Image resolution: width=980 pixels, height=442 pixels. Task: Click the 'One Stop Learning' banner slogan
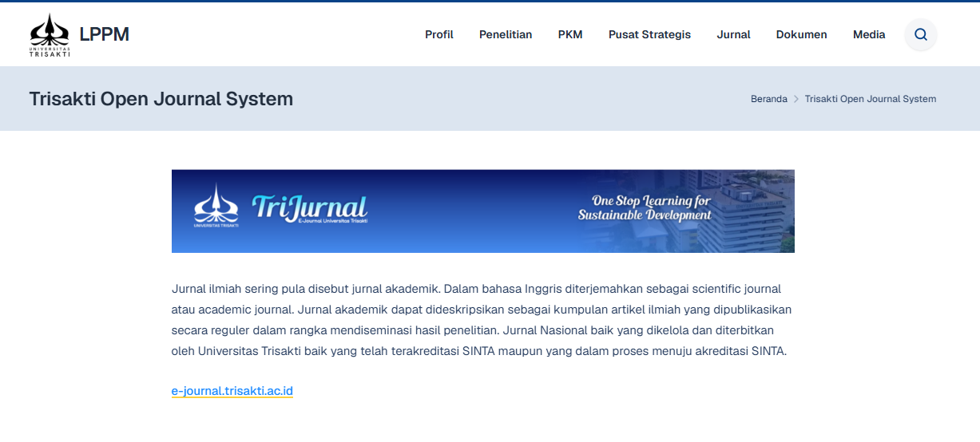[x=645, y=208]
